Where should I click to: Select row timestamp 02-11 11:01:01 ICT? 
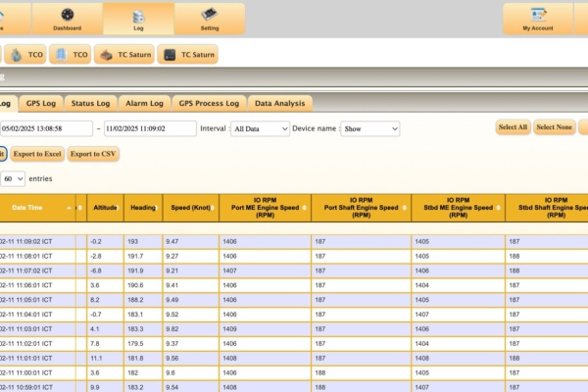25,359
